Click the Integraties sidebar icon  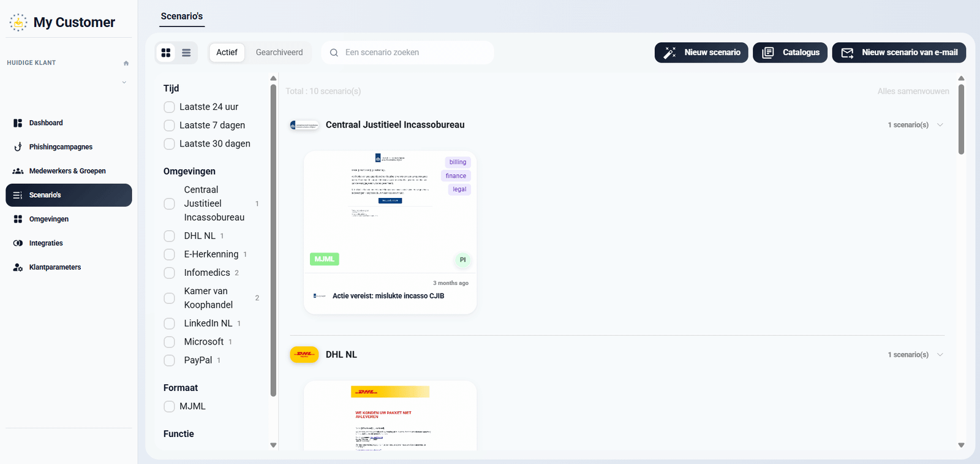tap(18, 243)
